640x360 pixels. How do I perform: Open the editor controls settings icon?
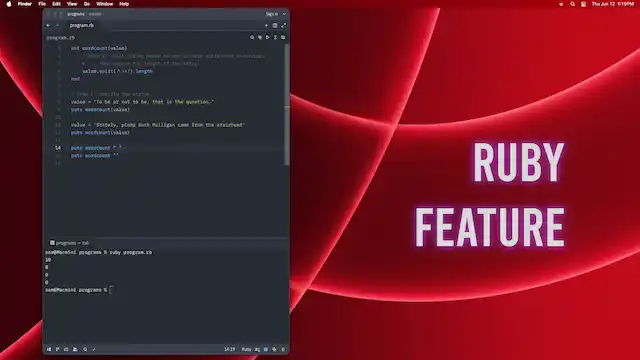pyautogui.click(x=283, y=38)
